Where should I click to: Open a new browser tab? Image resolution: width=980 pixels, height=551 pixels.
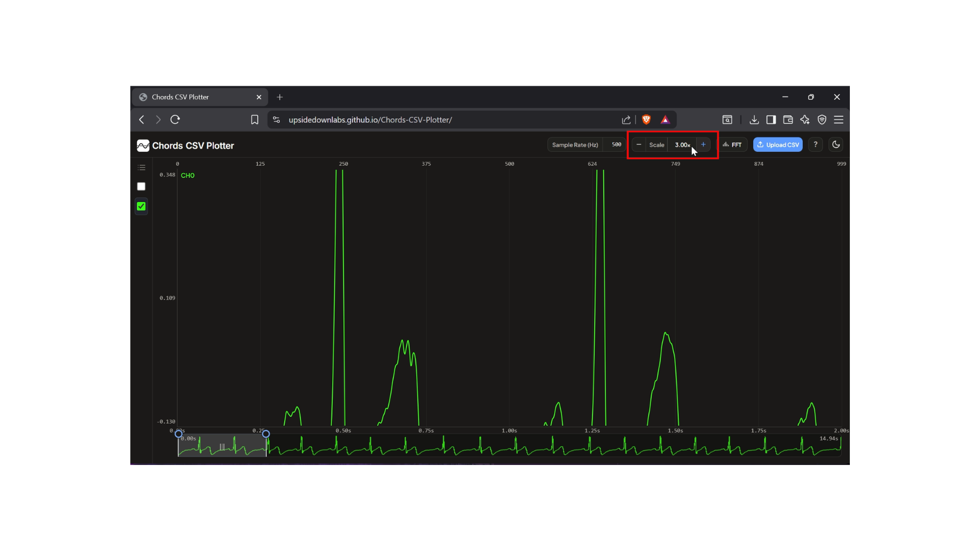[x=280, y=97]
